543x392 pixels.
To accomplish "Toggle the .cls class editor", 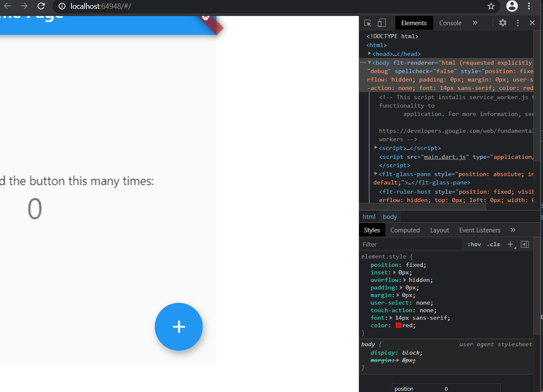I will click(x=493, y=244).
